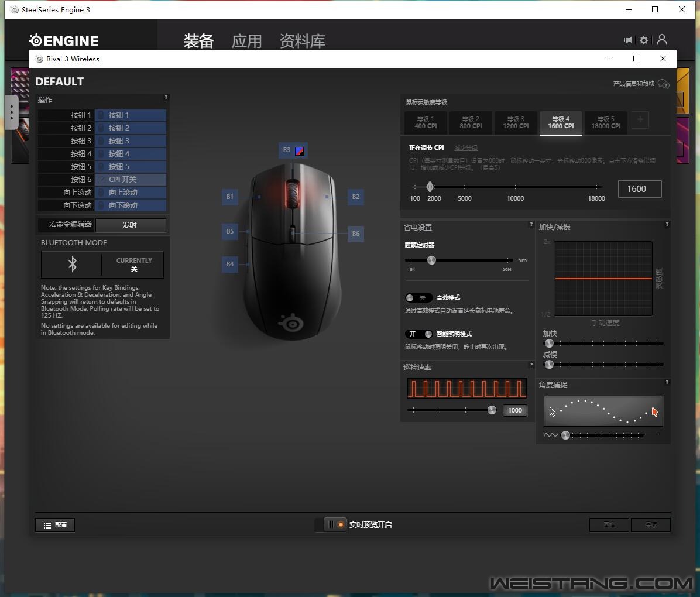Click the acceleration curve graph
Screen dimensions: 700x597
coord(603,279)
